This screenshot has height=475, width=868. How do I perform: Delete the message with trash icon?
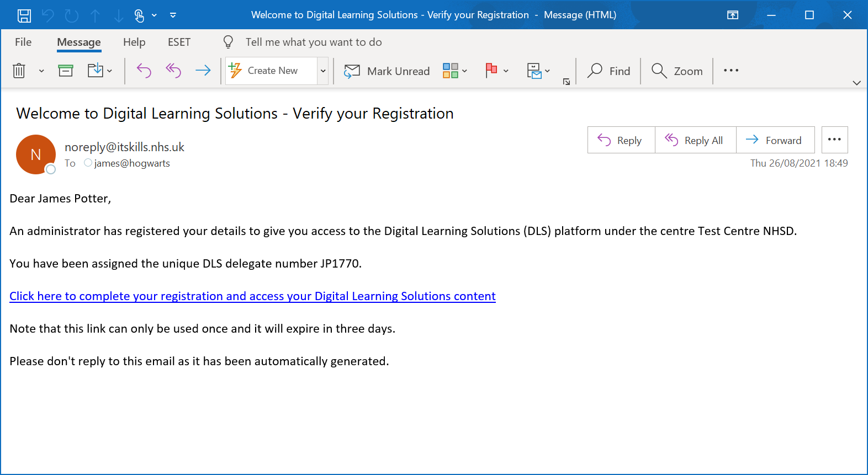click(19, 71)
